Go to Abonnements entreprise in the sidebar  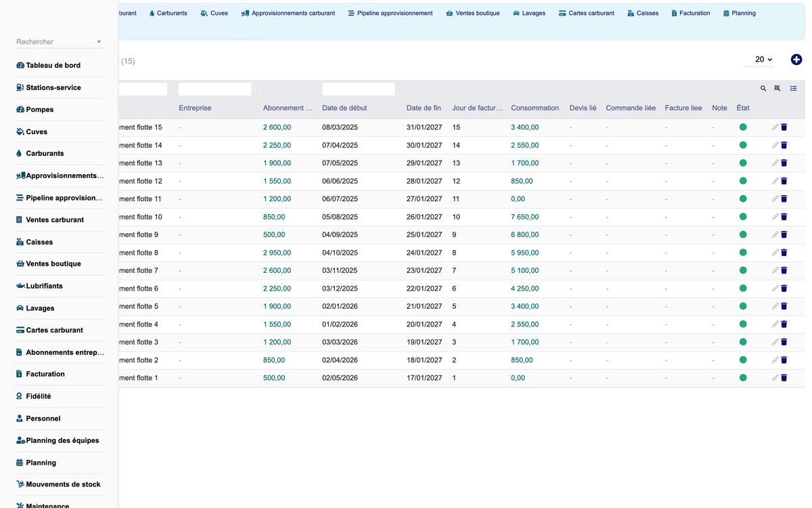point(65,352)
